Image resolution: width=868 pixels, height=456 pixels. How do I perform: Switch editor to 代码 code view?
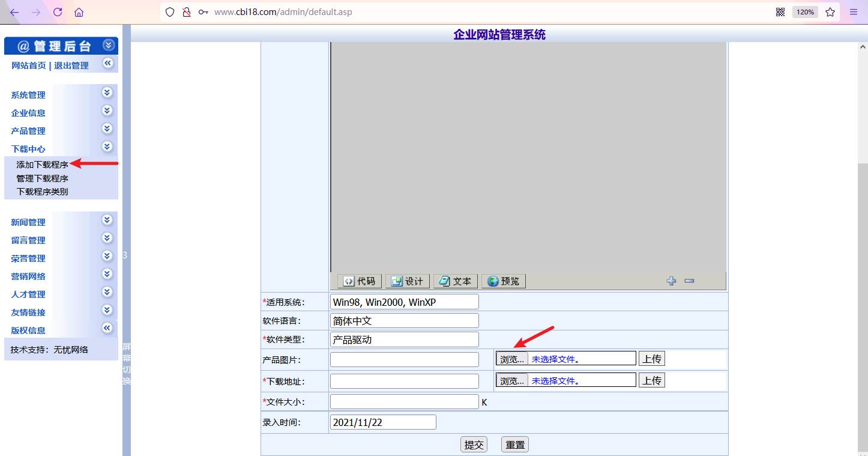pyautogui.click(x=359, y=281)
